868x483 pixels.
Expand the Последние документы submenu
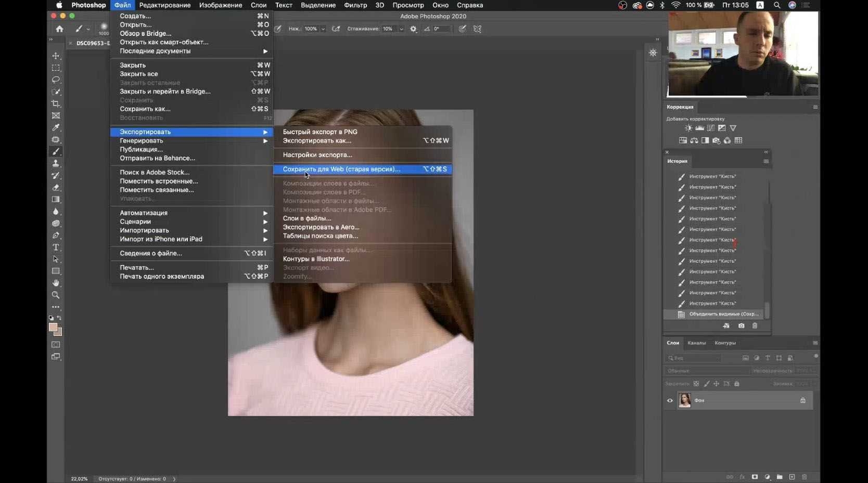(x=192, y=51)
